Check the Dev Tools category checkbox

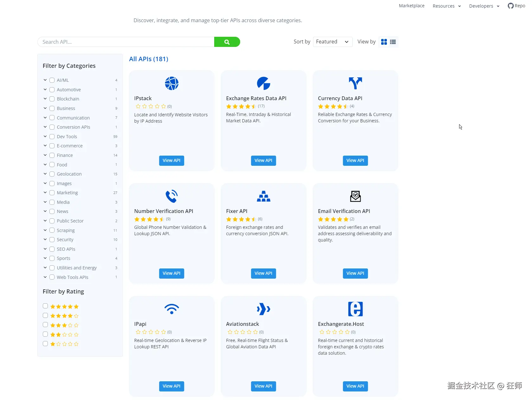click(52, 137)
